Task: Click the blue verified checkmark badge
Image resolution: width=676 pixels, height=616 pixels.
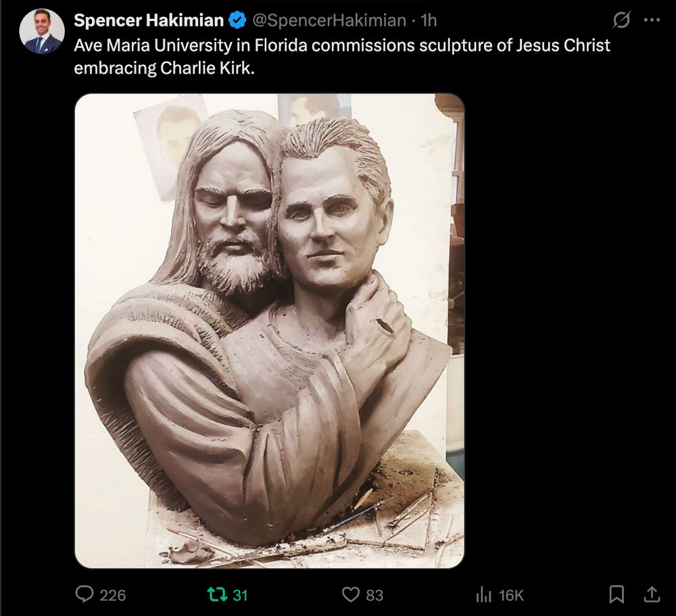Action: click(x=237, y=20)
